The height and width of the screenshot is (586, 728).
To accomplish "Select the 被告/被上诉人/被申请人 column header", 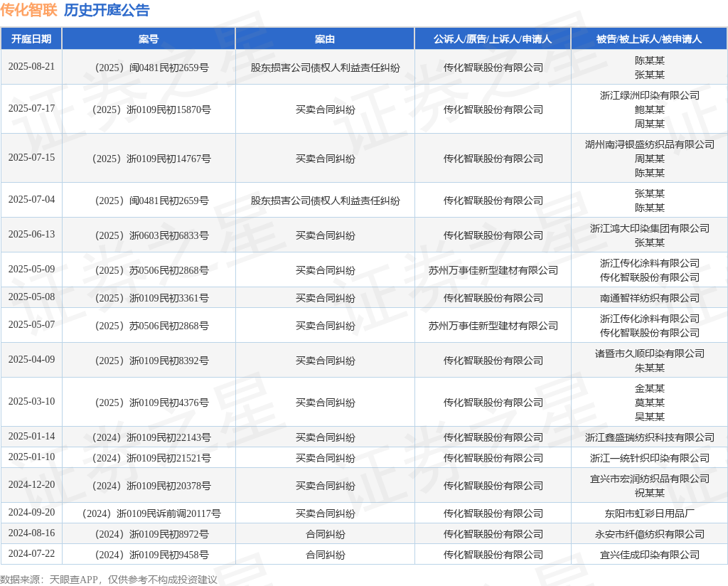I will pos(649,39).
